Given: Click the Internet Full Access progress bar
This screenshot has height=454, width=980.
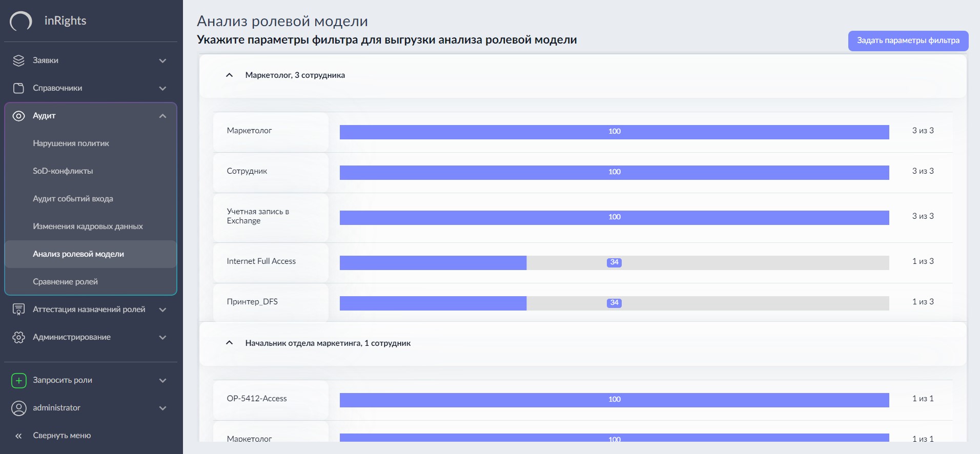Looking at the screenshot, I should (614, 262).
